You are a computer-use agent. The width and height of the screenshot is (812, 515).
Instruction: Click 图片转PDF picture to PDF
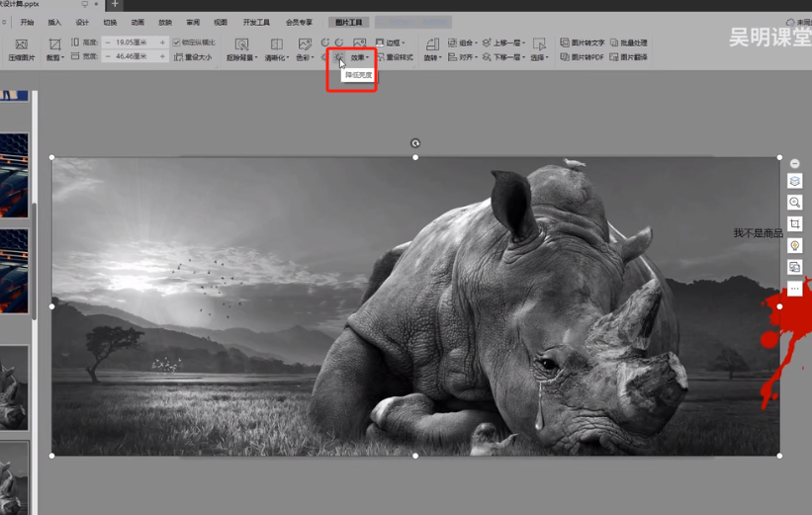pyautogui.click(x=583, y=57)
